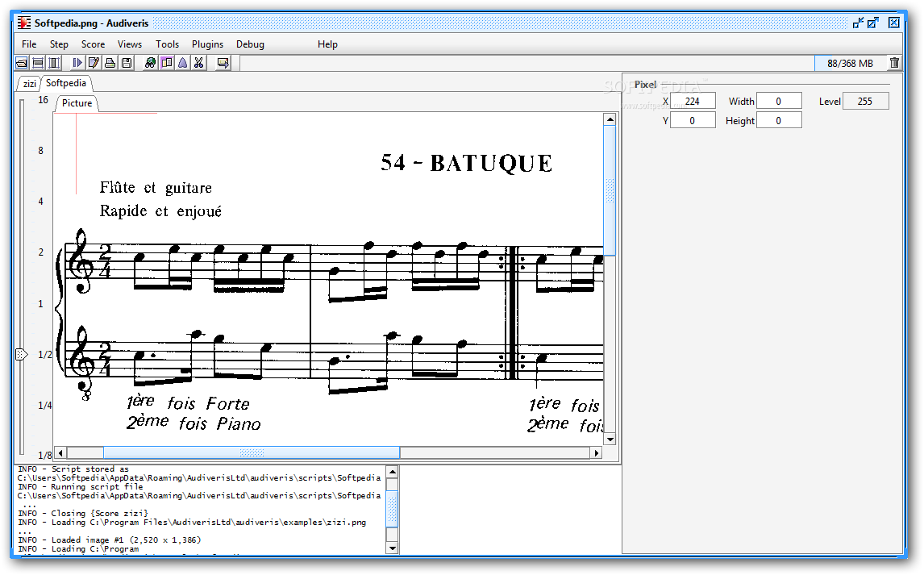Click the edit pencil-on-page toolbar icon
Image resolution: width=924 pixels, height=575 pixels.
[x=93, y=62]
